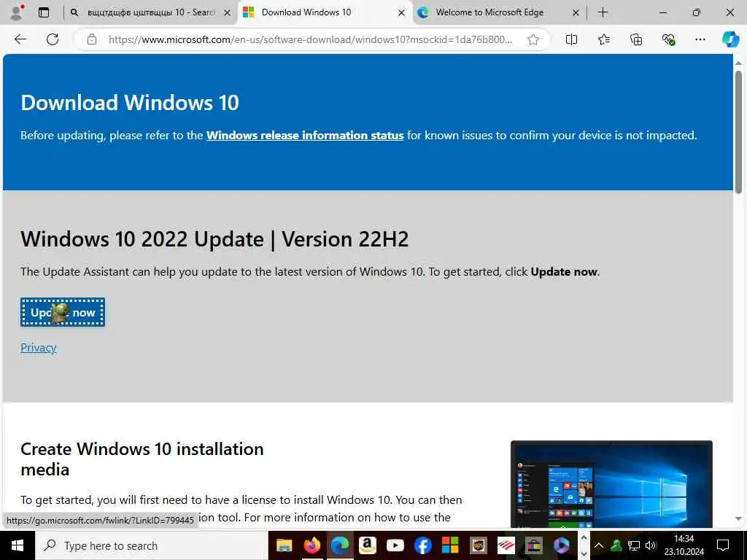Click Create Windows 10 installation media heading
The height and width of the screenshot is (560, 747).
point(142,459)
